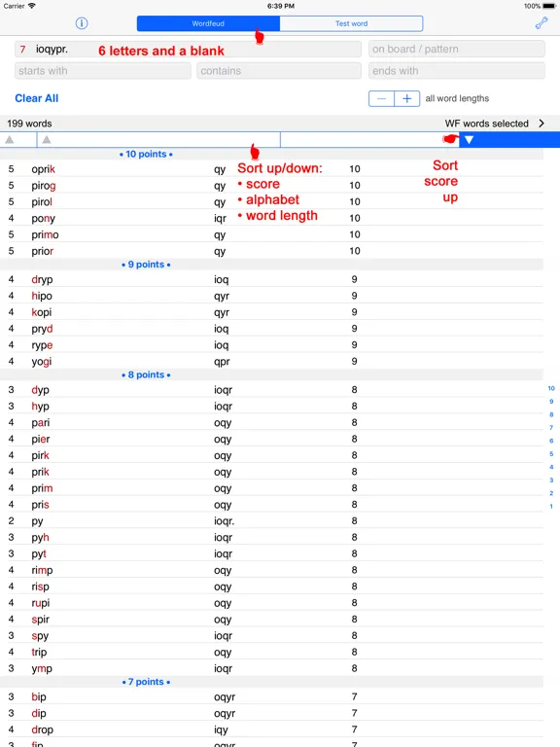Viewport: 560px width, 747px height.
Task: Jump to 6 in the side index
Action: 551,441
